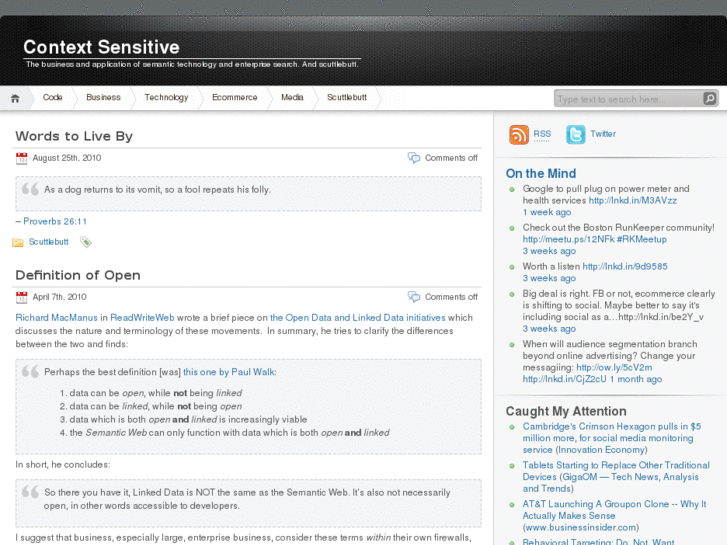Open the Ecommerce menu item

(235, 97)
